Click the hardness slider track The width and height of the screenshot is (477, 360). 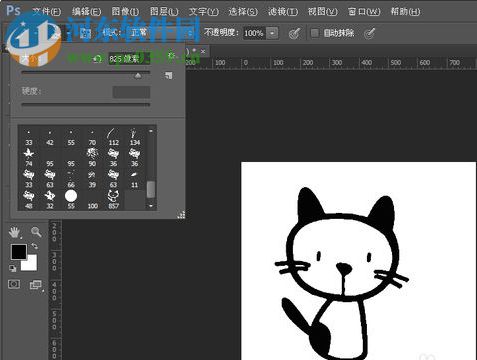[x=86, y=104]
